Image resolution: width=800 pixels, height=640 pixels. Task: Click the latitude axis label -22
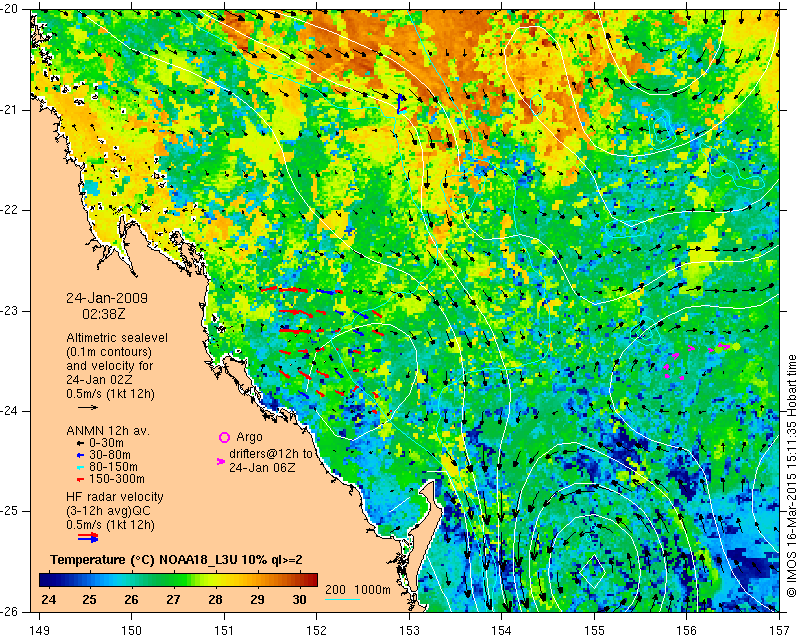tap(9, 210)
